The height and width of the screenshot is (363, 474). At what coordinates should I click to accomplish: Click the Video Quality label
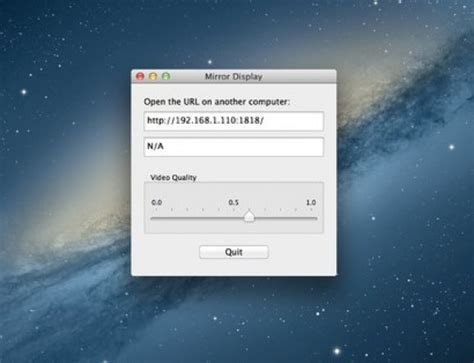pos(173,177)
